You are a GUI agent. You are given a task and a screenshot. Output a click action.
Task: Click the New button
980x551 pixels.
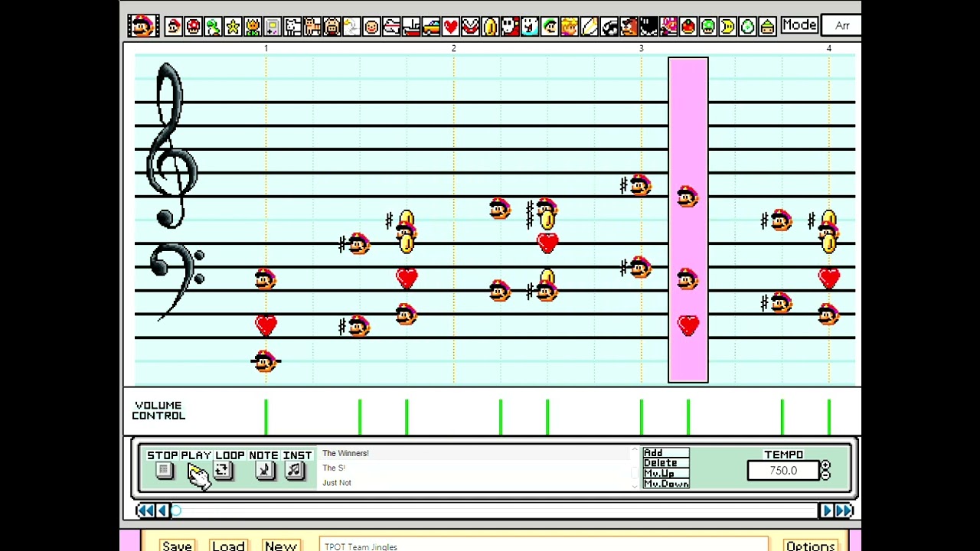tap(280, 545)
